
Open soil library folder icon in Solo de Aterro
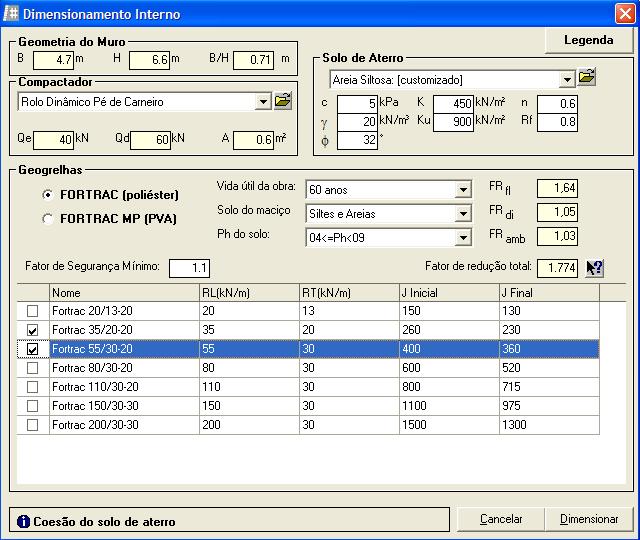click(587, 77)
